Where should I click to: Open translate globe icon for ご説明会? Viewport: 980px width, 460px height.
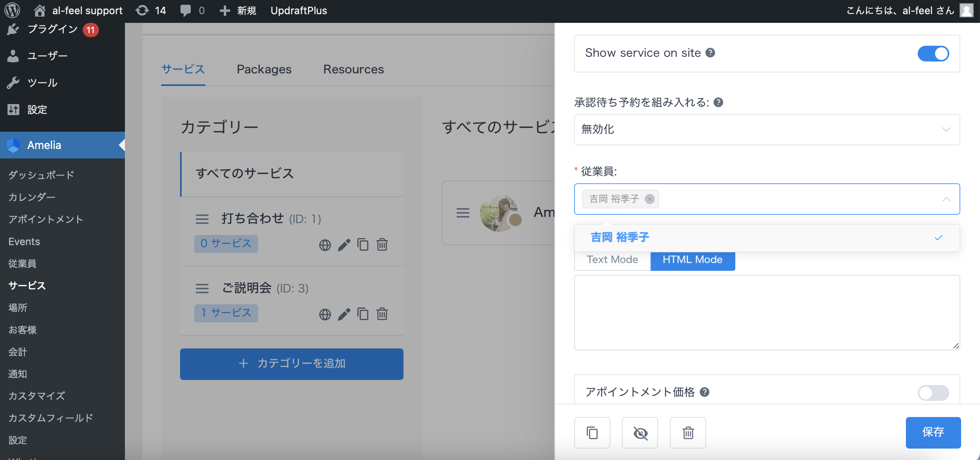(325, 314)
